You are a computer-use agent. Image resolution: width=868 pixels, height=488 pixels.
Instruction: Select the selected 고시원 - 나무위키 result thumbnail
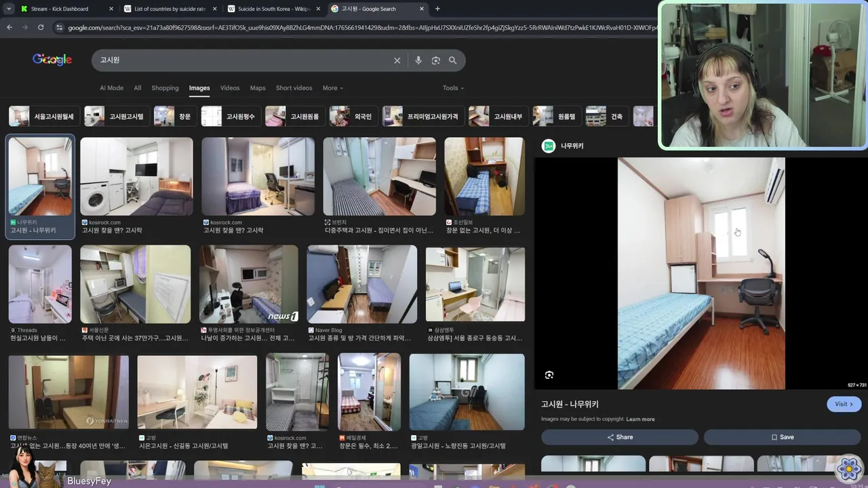[x=41, y=176]
